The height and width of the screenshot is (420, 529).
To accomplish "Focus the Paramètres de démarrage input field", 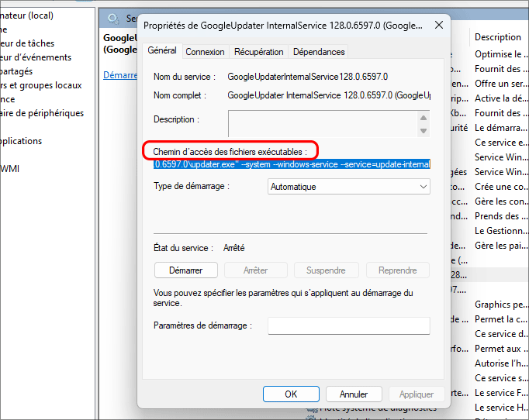I will click(x=348, y=325).
